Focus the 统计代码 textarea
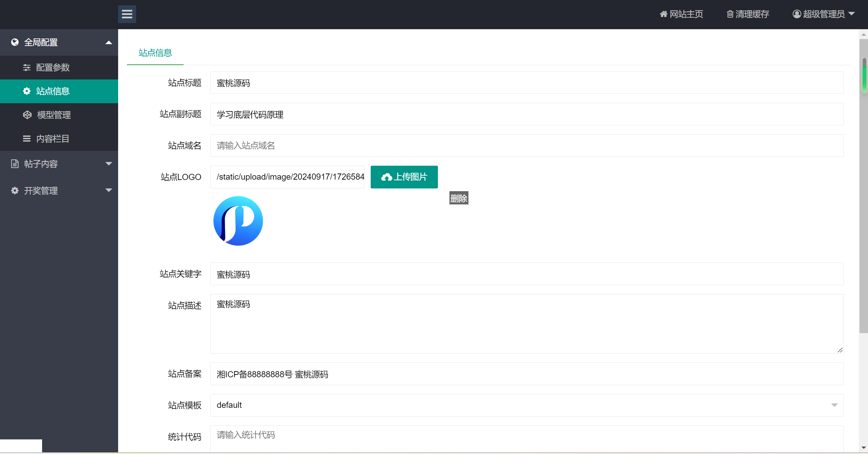Viewport: 868px width, 454px height. click(x=527, y=439)
